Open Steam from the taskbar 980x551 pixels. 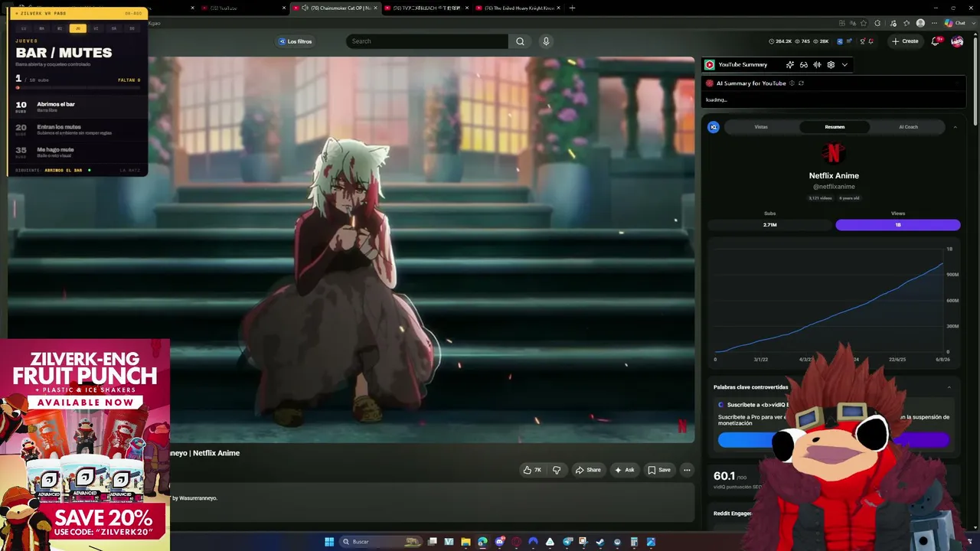(600, 542)
